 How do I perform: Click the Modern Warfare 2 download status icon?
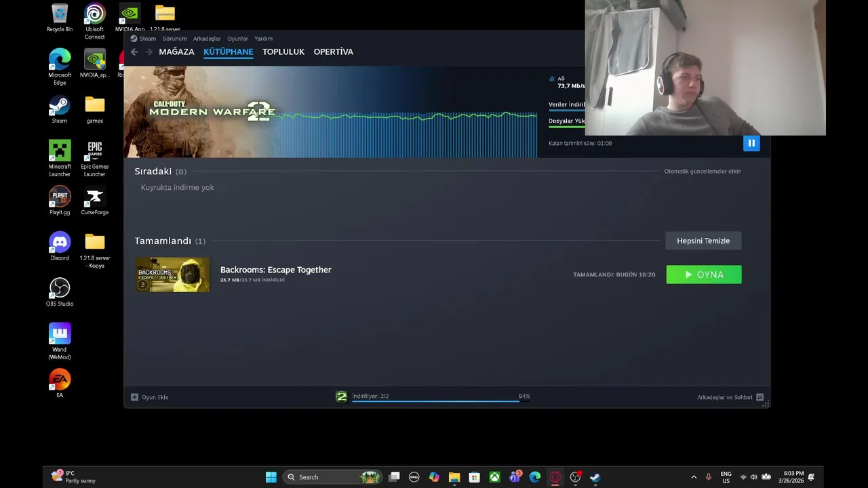(342, 396)
